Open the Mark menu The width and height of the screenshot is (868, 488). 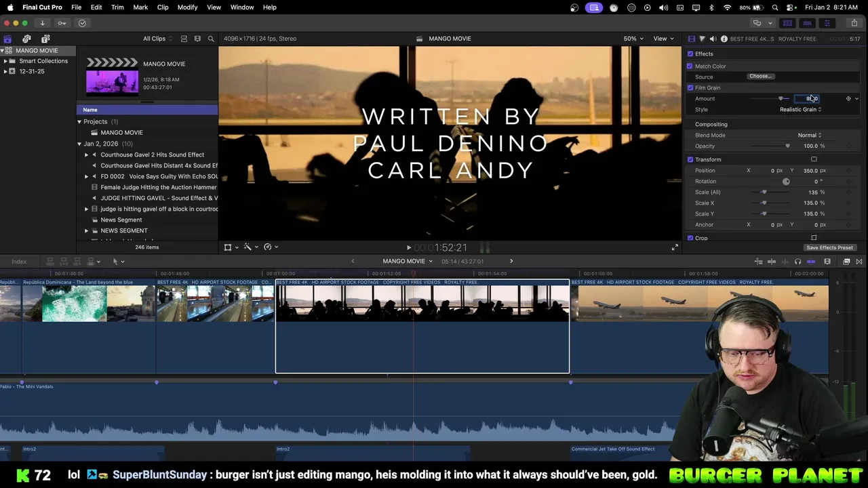click(x=140, y=7)
